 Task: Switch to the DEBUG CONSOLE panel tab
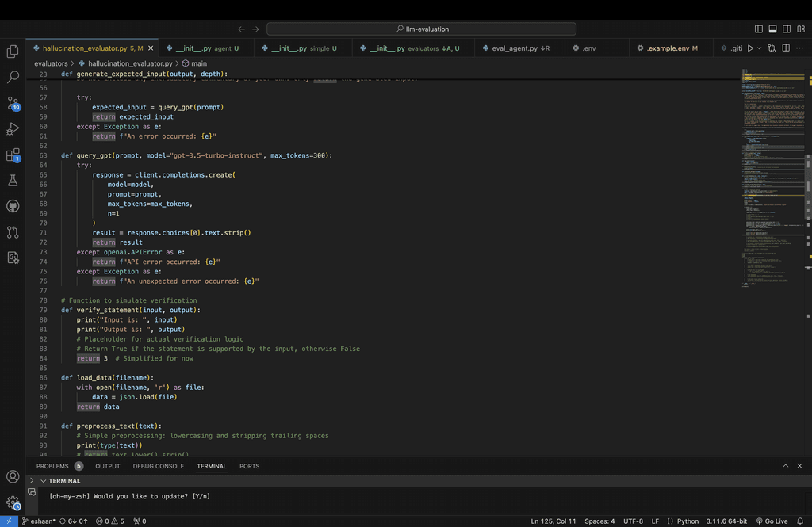point(159,466)
